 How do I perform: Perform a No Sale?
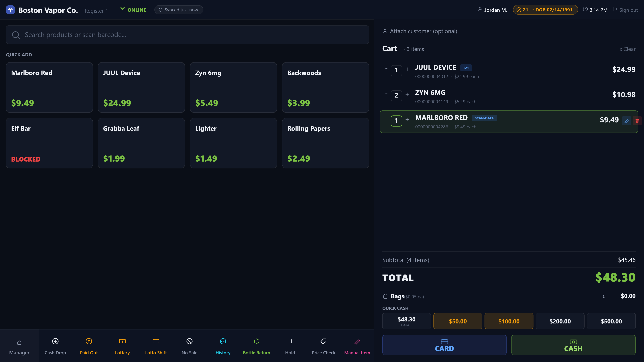click(x=190, y=346)
